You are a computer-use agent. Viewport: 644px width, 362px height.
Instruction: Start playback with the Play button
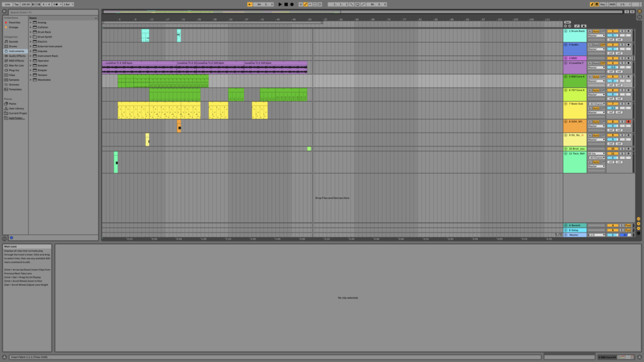click(x=280, y=4)
